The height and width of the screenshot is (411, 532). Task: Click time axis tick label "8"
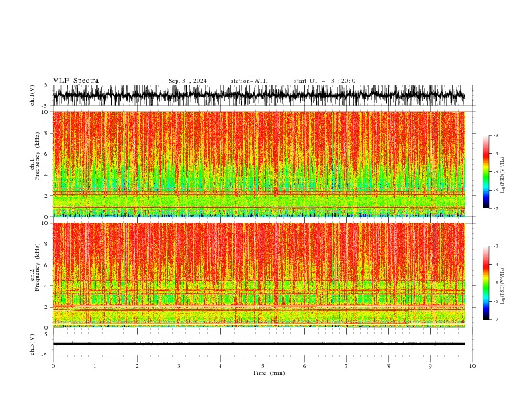(x=388, y=366)
